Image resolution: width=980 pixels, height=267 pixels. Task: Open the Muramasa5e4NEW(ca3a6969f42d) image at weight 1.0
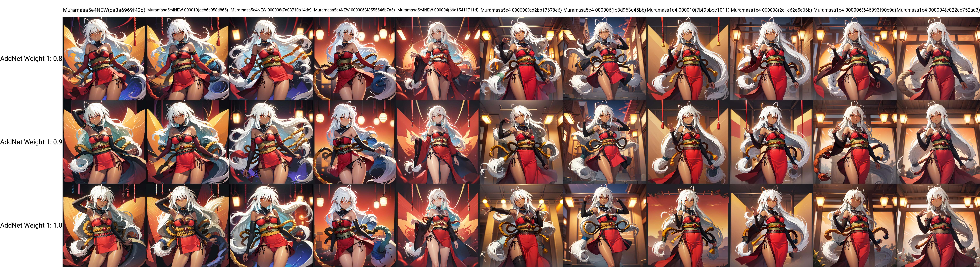coord(104,225)
